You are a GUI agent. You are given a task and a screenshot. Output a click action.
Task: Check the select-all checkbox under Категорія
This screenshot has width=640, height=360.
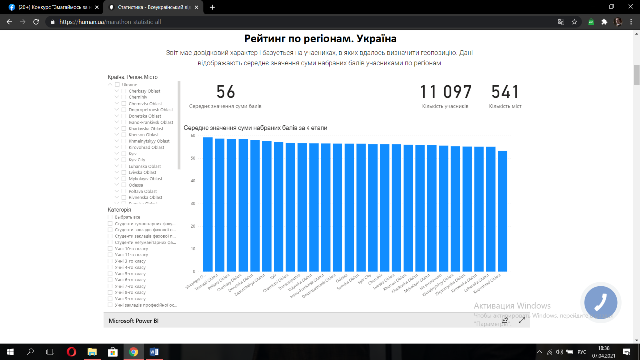point(110,217)
